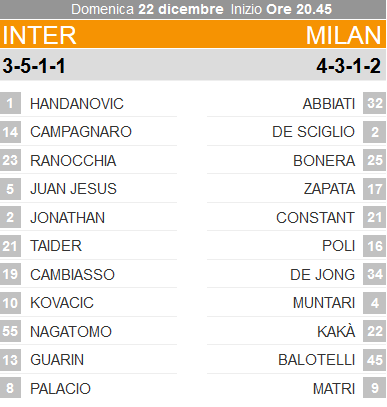This screenshot has width=387, height=407.
Task: Click the INTER team header
Action: 39,35
